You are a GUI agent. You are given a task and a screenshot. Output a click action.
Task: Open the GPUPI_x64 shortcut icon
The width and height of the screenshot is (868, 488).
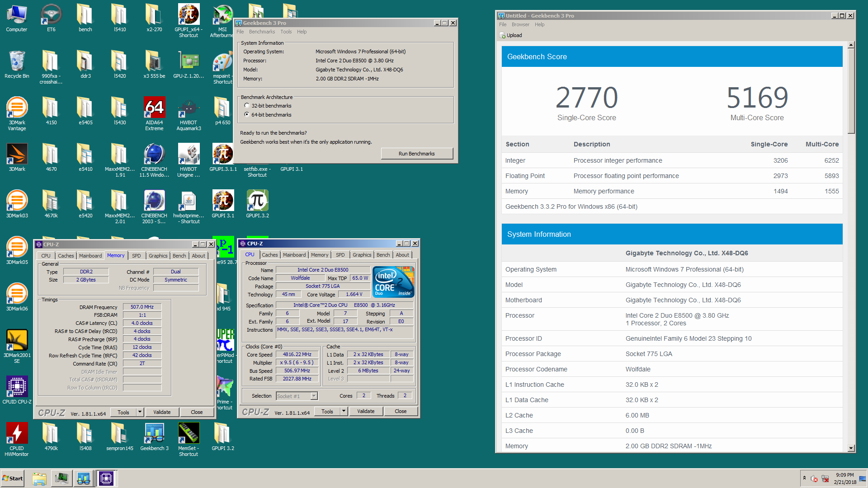point(189,20)
